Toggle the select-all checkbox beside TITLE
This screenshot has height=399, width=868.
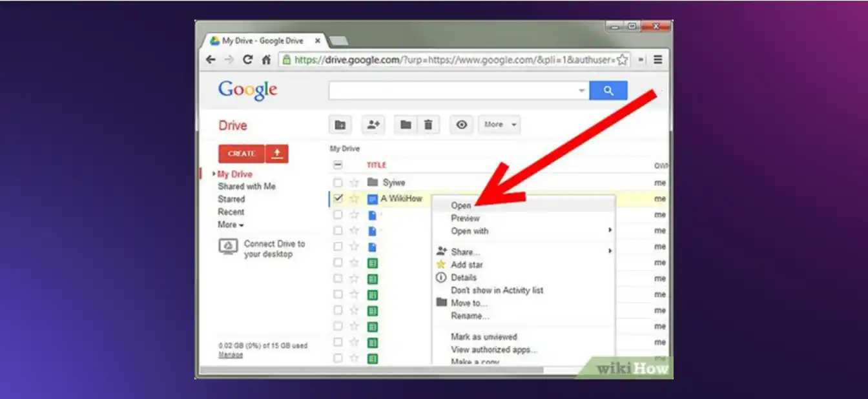click(x=338, y=165)
